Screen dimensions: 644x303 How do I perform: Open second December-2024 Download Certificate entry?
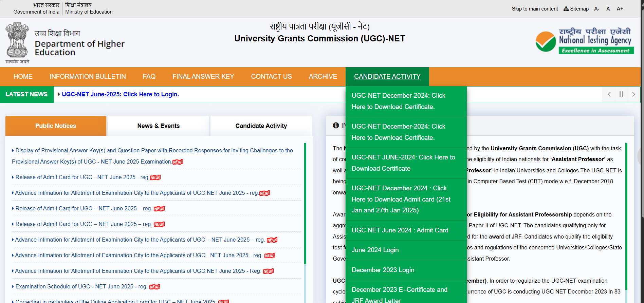[406, 132]
